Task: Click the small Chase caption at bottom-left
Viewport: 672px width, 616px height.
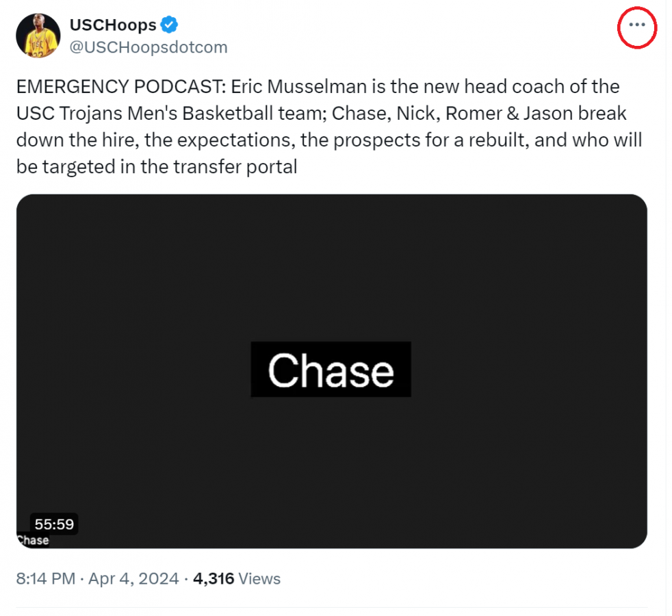Action: point(33,540)
